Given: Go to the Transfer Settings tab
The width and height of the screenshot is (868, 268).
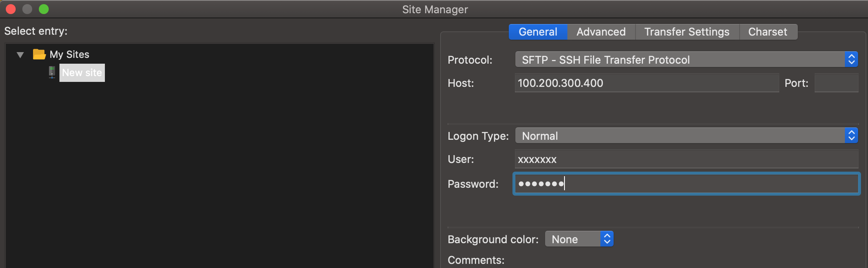Looking at the screenshot, I should (687, 32).
